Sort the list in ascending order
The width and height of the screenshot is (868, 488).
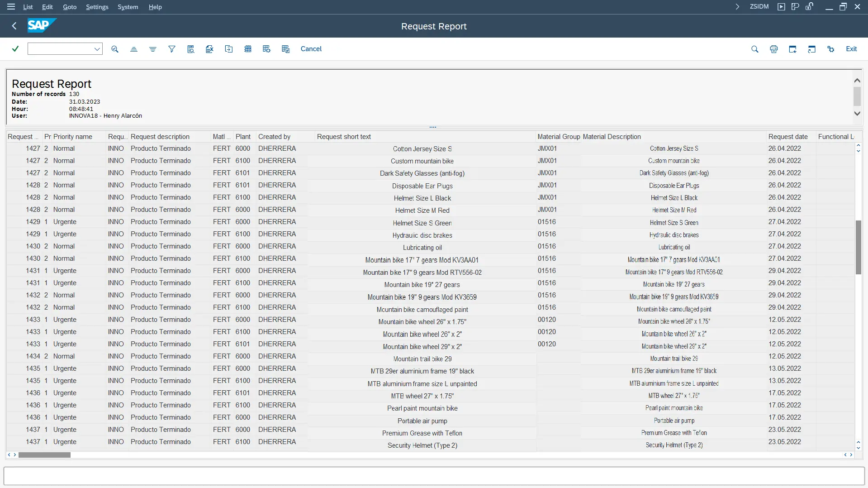click(x=134, y=49)
